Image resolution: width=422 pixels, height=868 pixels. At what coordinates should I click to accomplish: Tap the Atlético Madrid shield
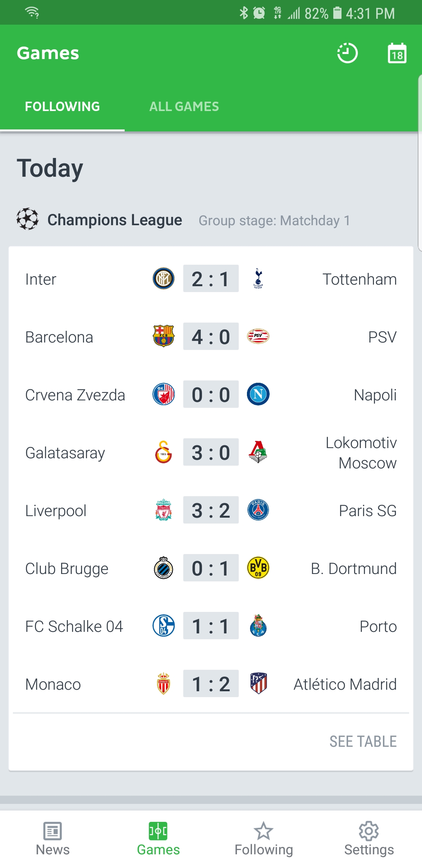click(258, 683)
